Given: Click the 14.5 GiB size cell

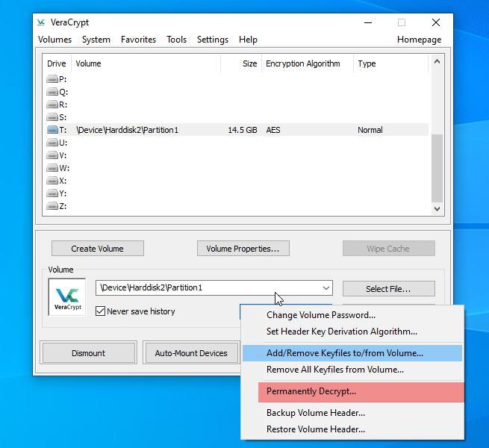Looking at the screenshot, I should tap(243, 130).
